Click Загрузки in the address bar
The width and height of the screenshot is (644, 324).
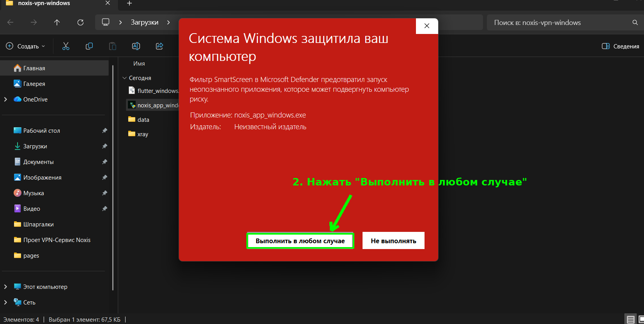click(x=145, y=22)
